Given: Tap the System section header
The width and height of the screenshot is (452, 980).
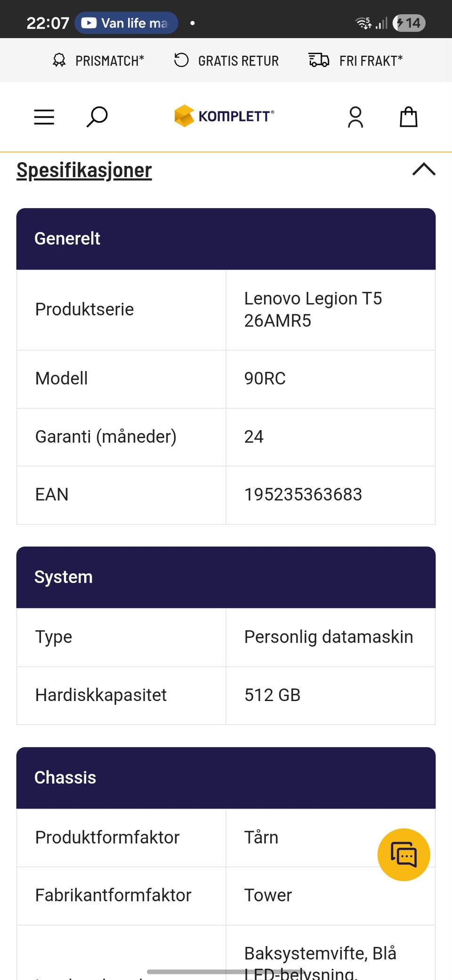Looking at the screenshot, I should point(226,577).
